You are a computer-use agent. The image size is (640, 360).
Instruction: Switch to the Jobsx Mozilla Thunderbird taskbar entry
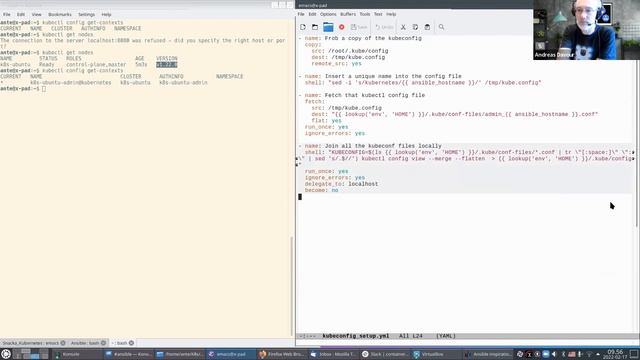coord(333,354)
